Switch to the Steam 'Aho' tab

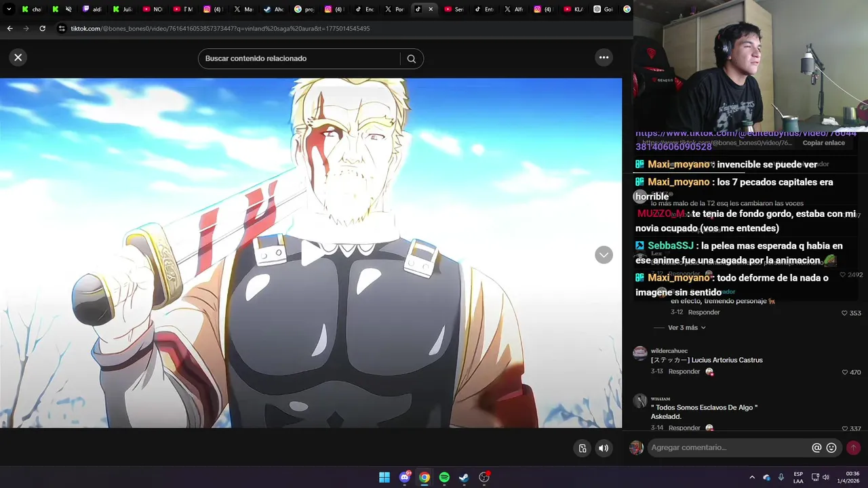point(273,9)
